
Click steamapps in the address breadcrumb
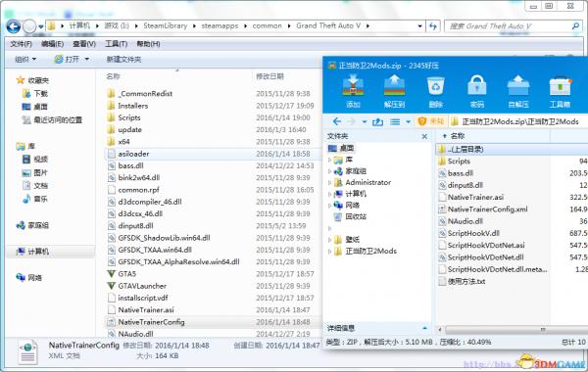[x=220, y=25]
